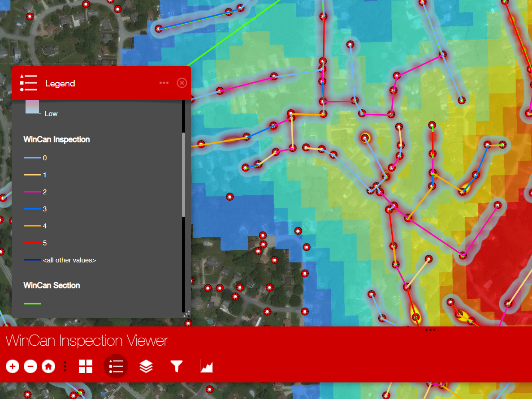Click the green WinCan Section line swatch
The image size is (532, 399).
[32, 304]
